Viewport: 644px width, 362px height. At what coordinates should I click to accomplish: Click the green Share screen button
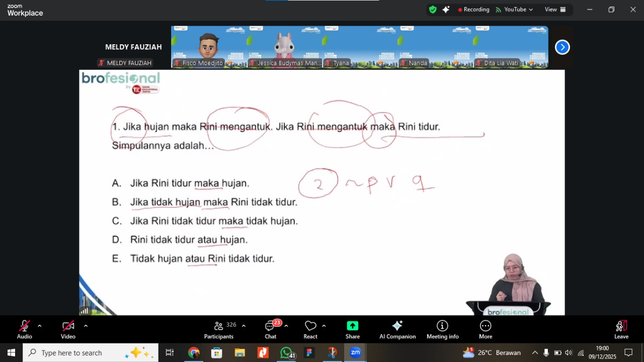[352, 330]
